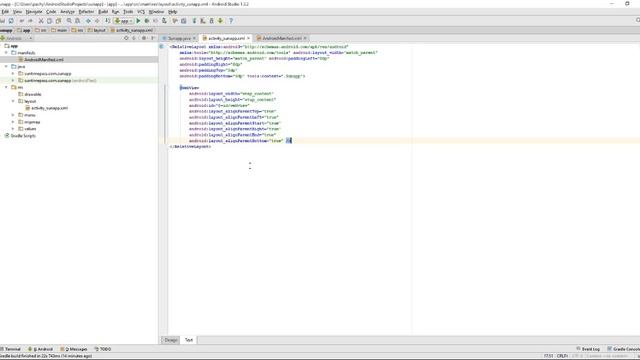
Task: Open the VCS menu
Action: click(141, 12)
